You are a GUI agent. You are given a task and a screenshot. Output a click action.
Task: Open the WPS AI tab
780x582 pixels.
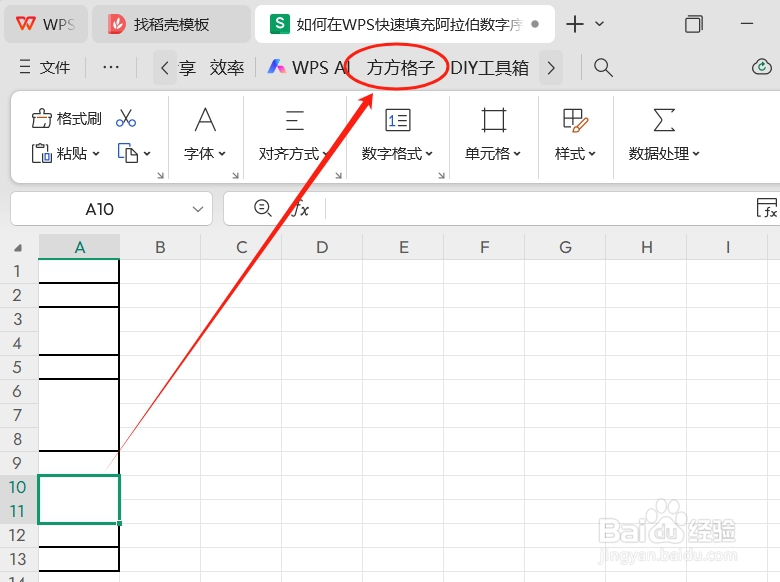coord(309,67)
